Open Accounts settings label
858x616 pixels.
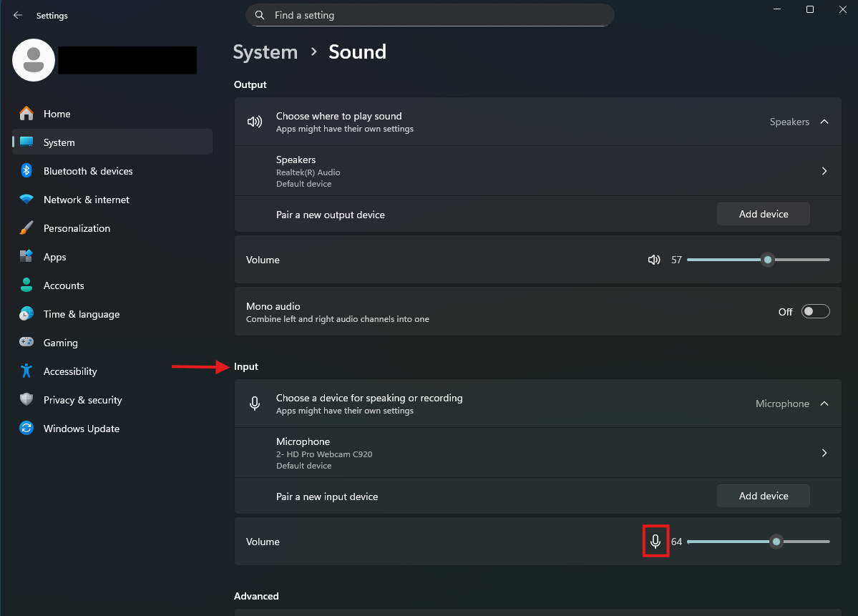64,285
